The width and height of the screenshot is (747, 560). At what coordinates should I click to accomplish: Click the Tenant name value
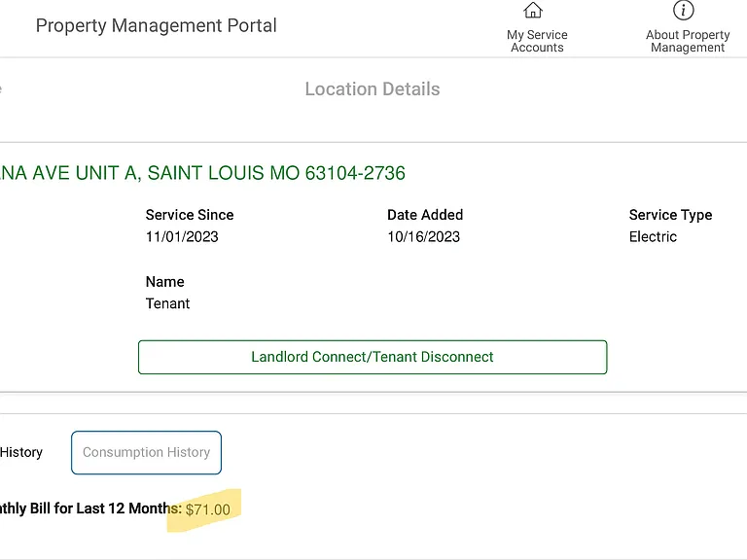[167, 303]
